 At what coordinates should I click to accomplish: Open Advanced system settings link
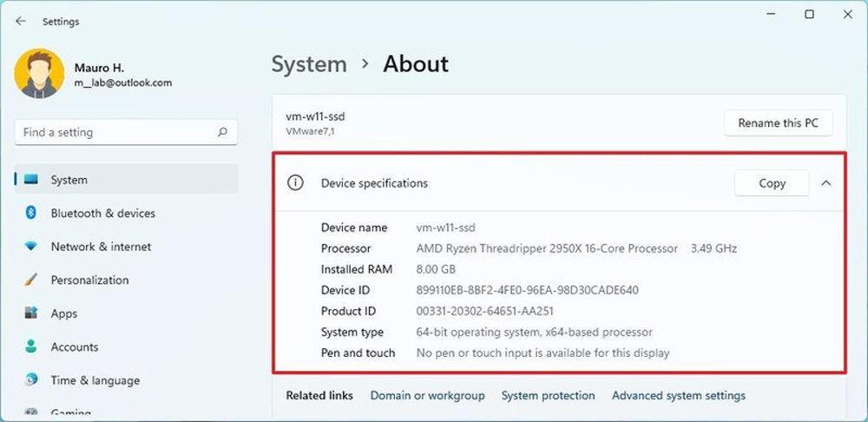coord(678,396)
